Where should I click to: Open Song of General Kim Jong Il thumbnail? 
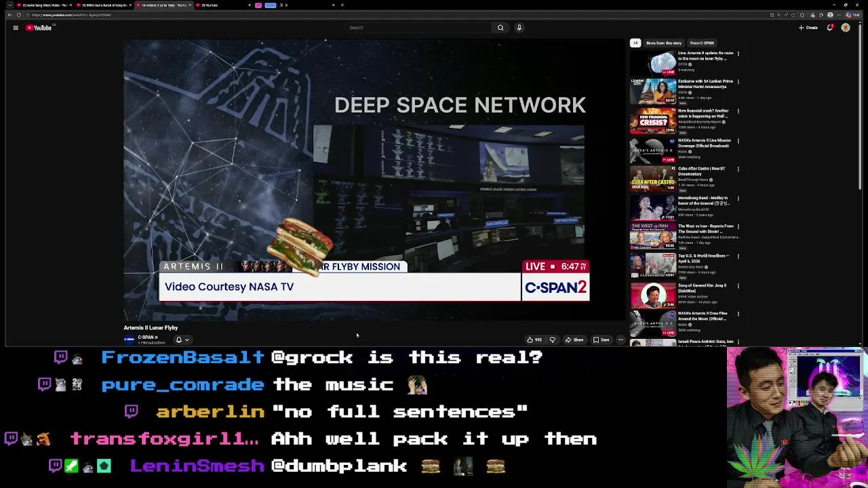653,296
